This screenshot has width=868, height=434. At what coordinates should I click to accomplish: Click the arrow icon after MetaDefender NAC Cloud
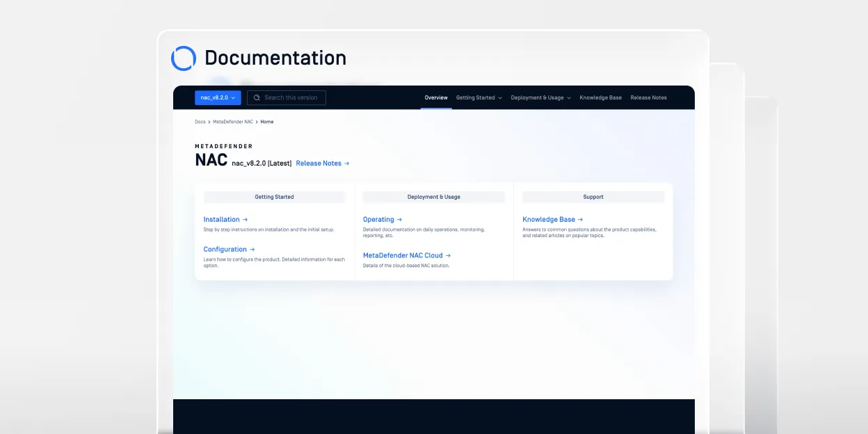click(x=448, y=256)
